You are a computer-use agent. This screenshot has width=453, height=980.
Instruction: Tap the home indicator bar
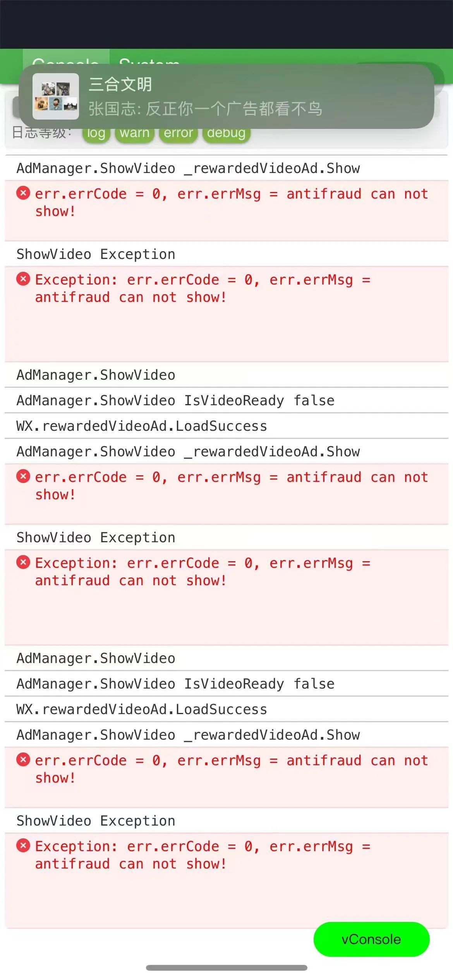[226, 968]
